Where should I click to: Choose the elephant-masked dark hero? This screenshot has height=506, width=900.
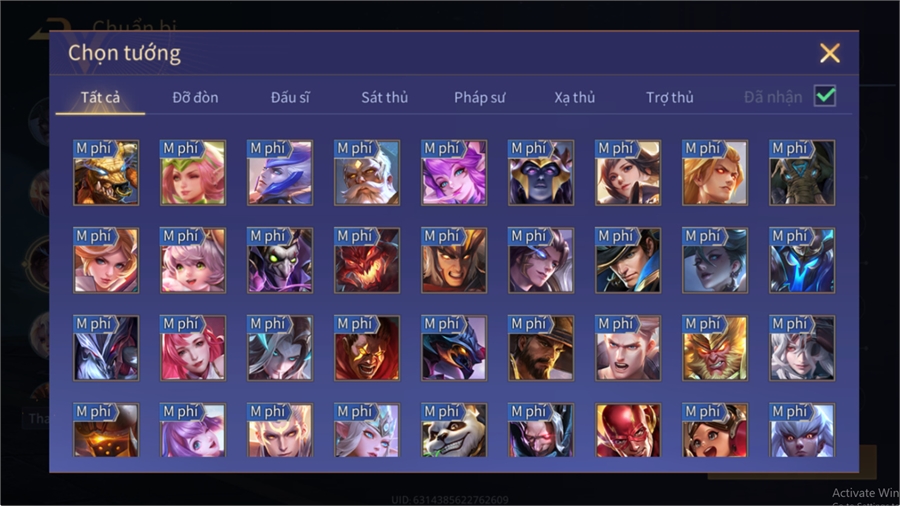[x=802, y=173]
